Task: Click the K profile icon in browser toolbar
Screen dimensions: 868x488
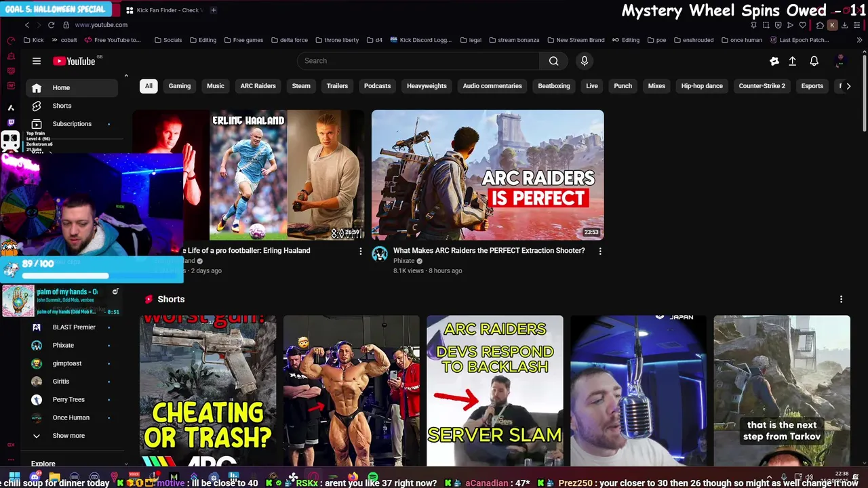Action: [x=832, y=25]
